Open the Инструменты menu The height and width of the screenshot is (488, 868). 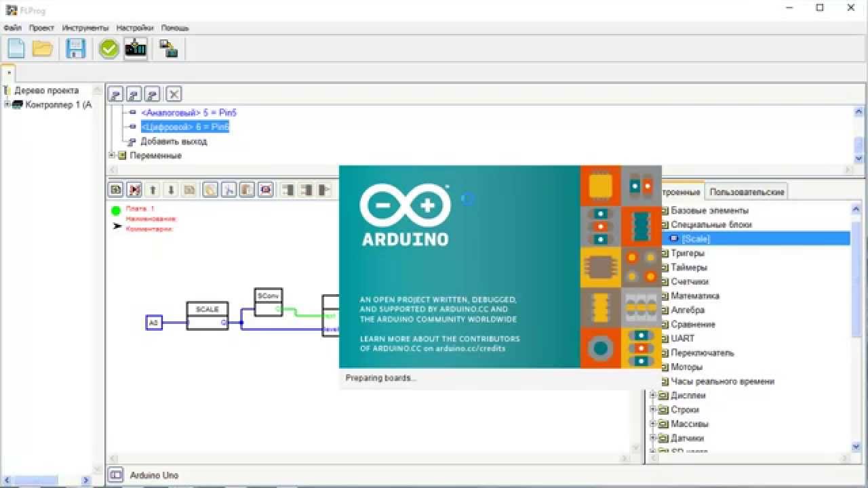[x=85, y=28]
